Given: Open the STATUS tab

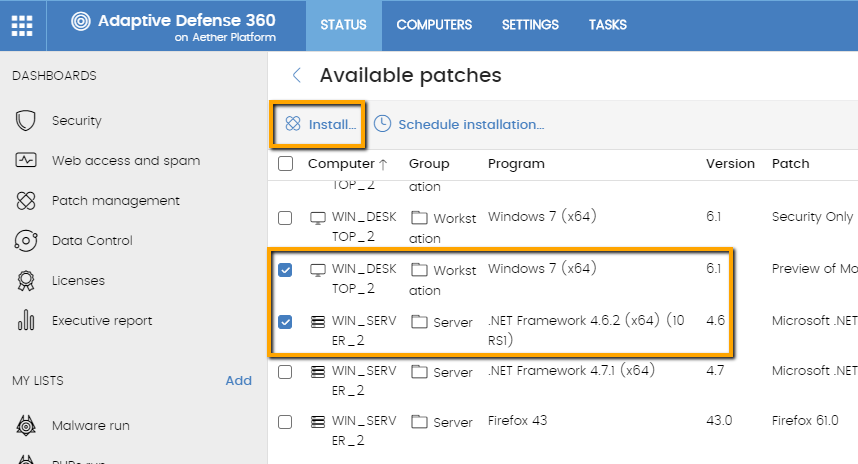Looking at the screenshot, I should click(x=344, y=25).
